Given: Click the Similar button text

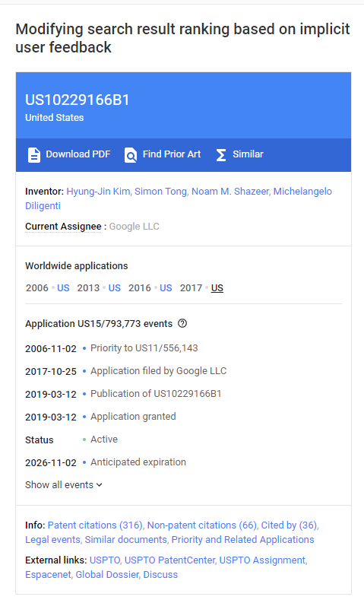Looking at the screenshot, I should tap(248, 154).
